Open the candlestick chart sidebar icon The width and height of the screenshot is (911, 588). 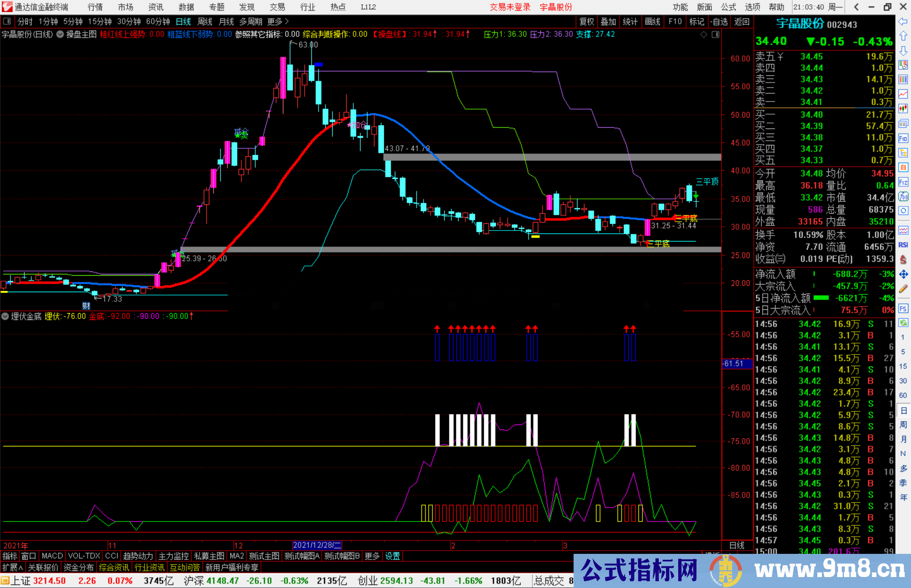903,108
